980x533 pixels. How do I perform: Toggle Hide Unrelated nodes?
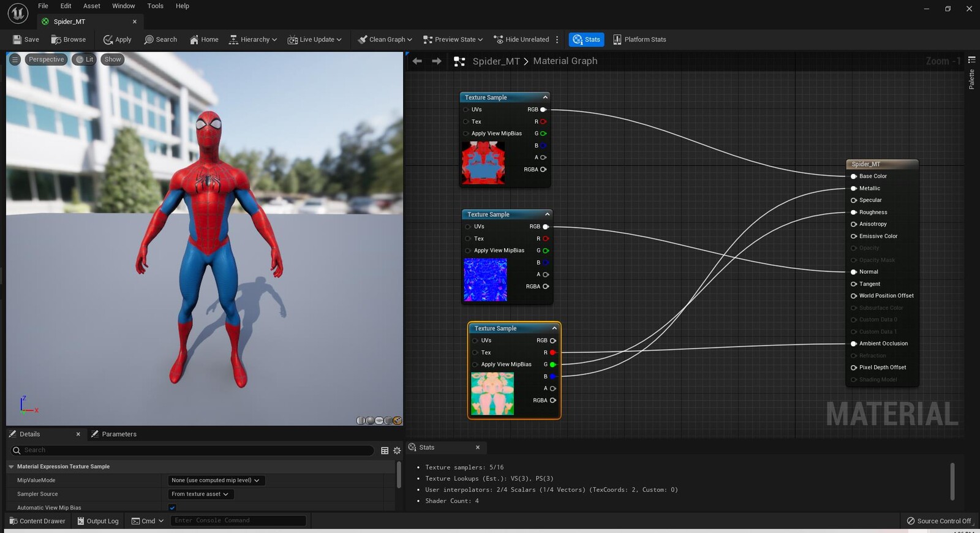pos(521,39)
